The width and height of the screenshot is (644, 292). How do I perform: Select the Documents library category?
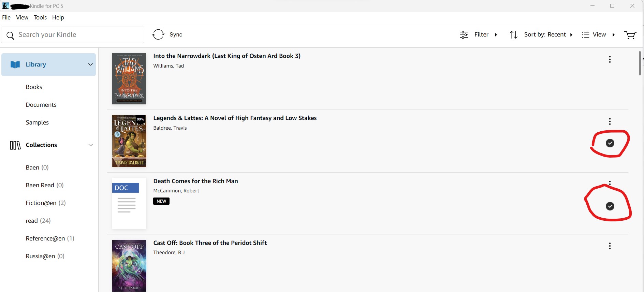tap(41, 105)
